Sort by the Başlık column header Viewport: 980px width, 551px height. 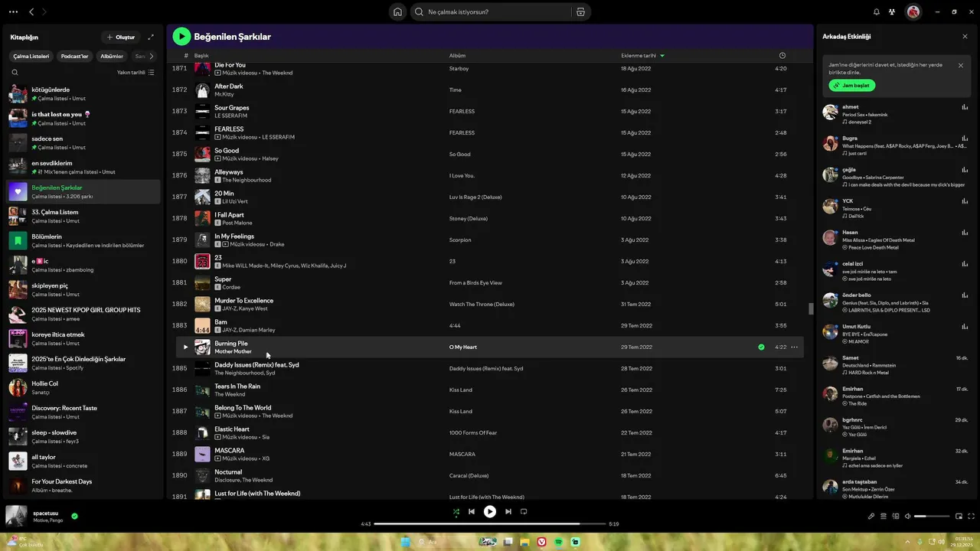coord(201,56)
